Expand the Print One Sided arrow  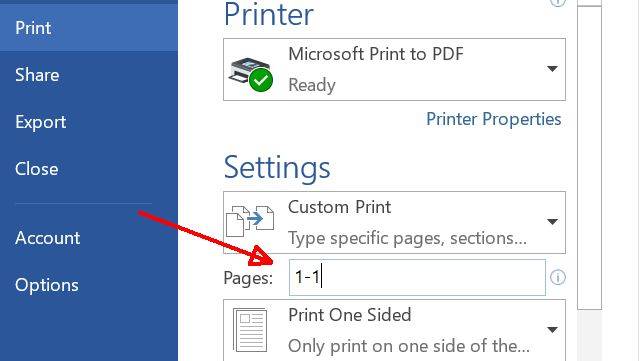[x=552, y=330]
